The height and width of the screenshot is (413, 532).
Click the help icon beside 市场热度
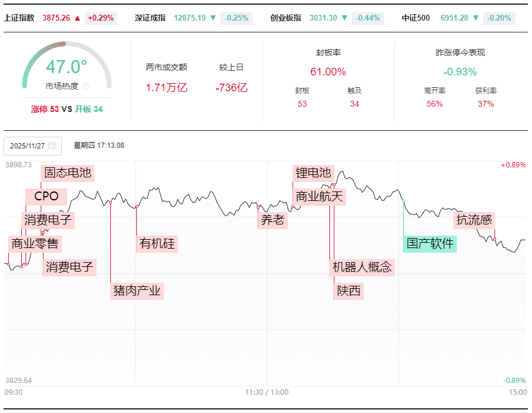[x=85, y=86]
